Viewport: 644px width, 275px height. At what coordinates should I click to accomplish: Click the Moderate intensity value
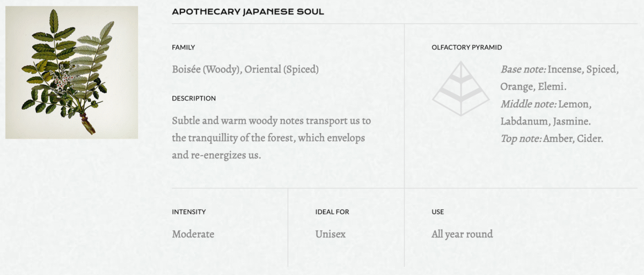(193, 234)
